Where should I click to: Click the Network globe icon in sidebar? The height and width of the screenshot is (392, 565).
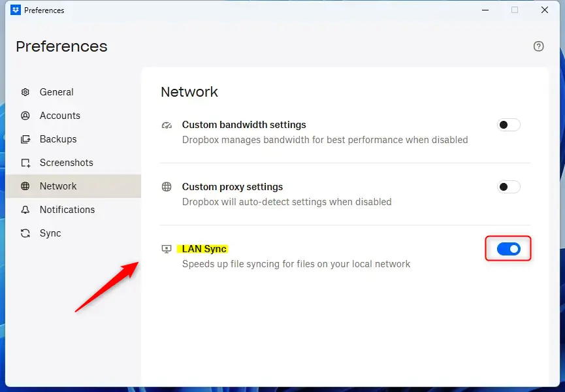tap(25, 186)
